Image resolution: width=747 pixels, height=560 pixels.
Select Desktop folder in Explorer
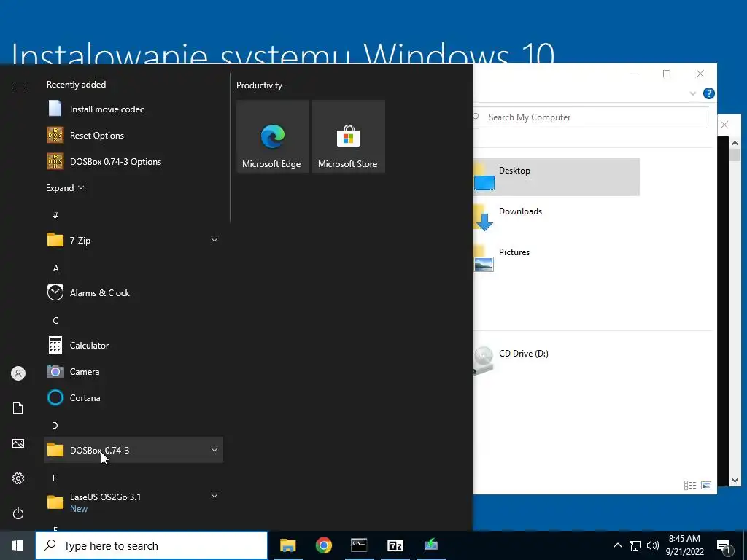point(557,177)
